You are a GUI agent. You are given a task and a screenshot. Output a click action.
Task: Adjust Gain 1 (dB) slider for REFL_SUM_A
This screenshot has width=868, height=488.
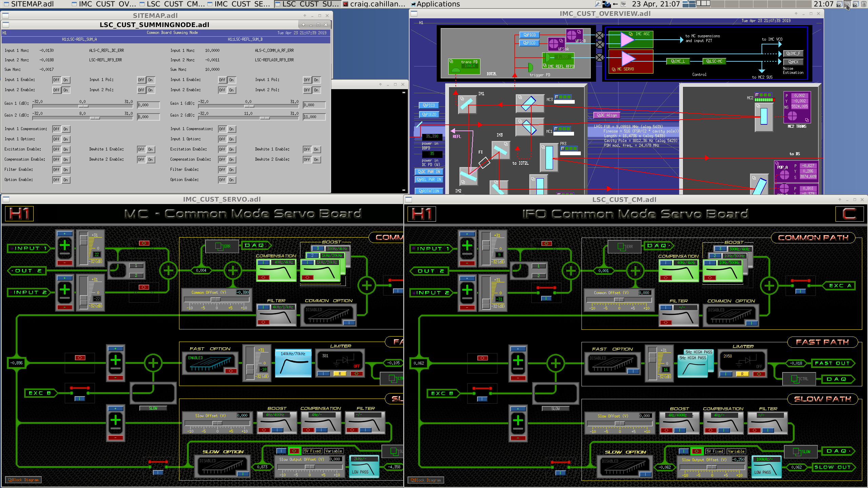click(83, 106)
